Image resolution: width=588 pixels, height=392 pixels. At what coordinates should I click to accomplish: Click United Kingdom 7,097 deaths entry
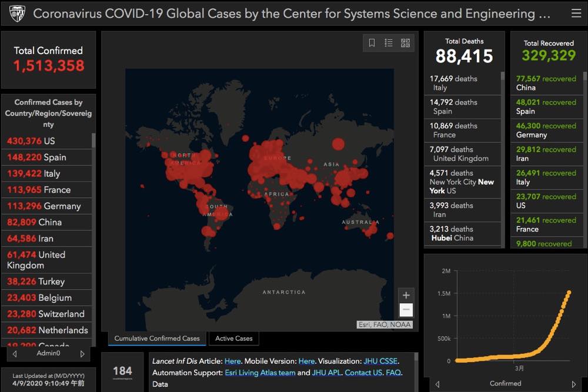462,154
